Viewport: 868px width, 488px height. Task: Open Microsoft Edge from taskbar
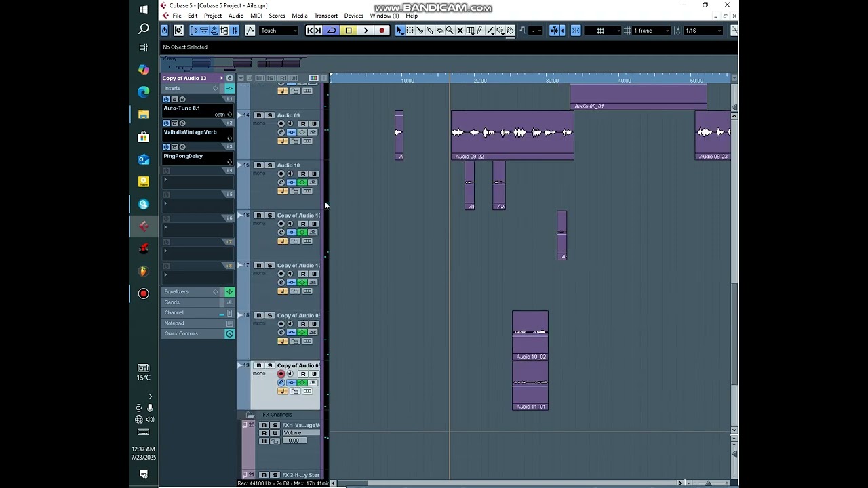[x=144, y=92]
